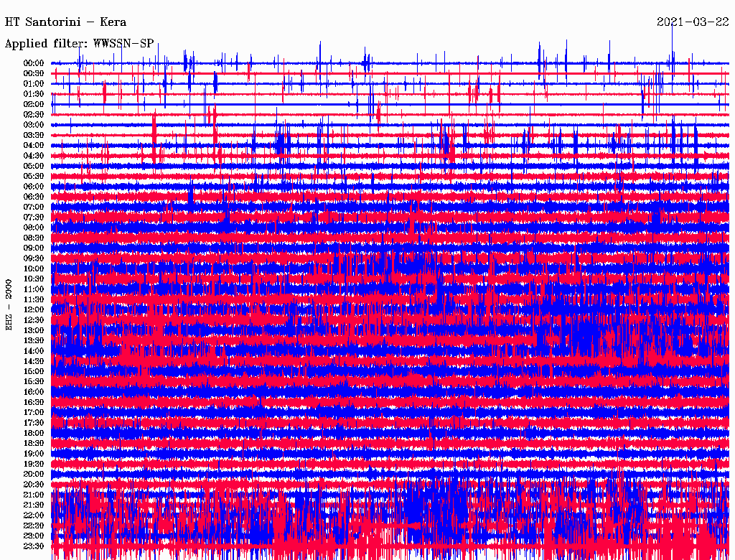Select the 18:00 time row label
This screenshot has height=560, width=735.
pos(34,434)
